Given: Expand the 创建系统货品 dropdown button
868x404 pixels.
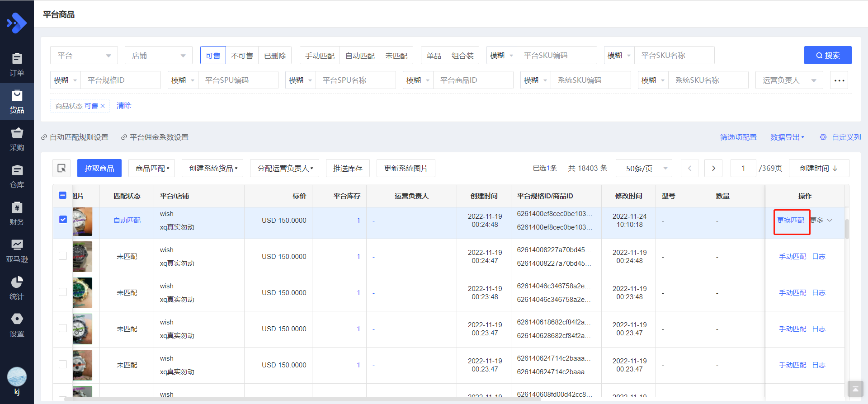Looking at the screenshot, I should [213, 168].
